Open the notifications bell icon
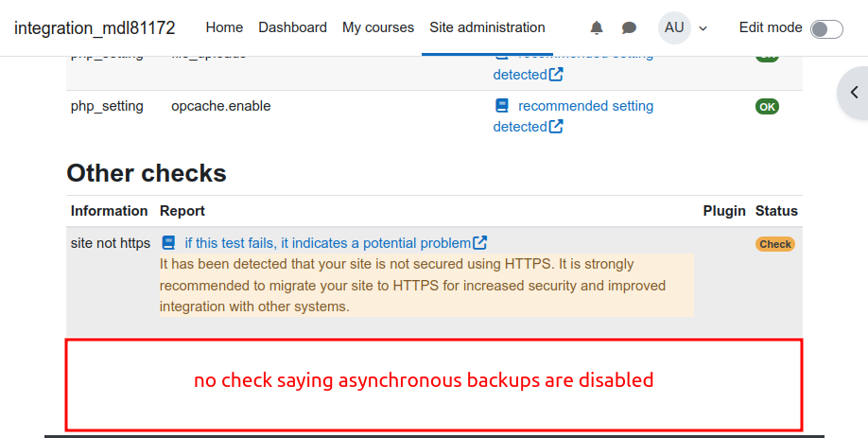Viewport: 868px width, 438px height. [597, 27]
